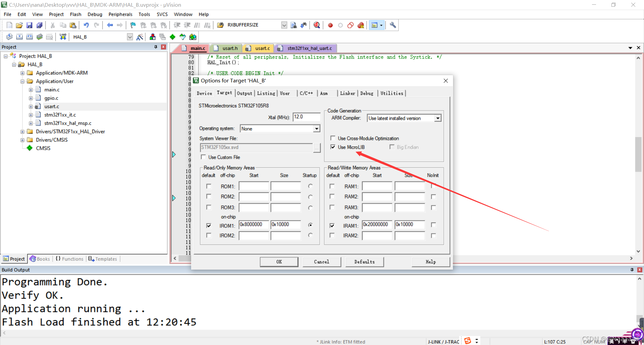Switch to Debug options tab
Image resolution: width=644 pixels, height=345 pixels.
(x=367, y=93)
